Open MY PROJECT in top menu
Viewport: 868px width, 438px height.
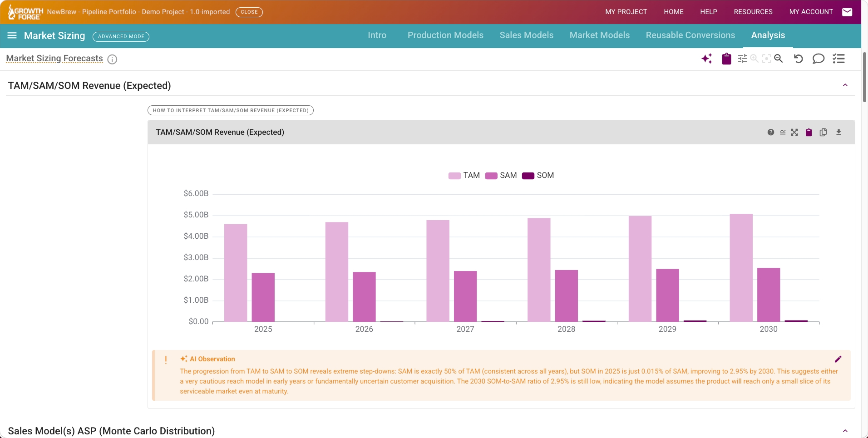[x=626, y=12]
